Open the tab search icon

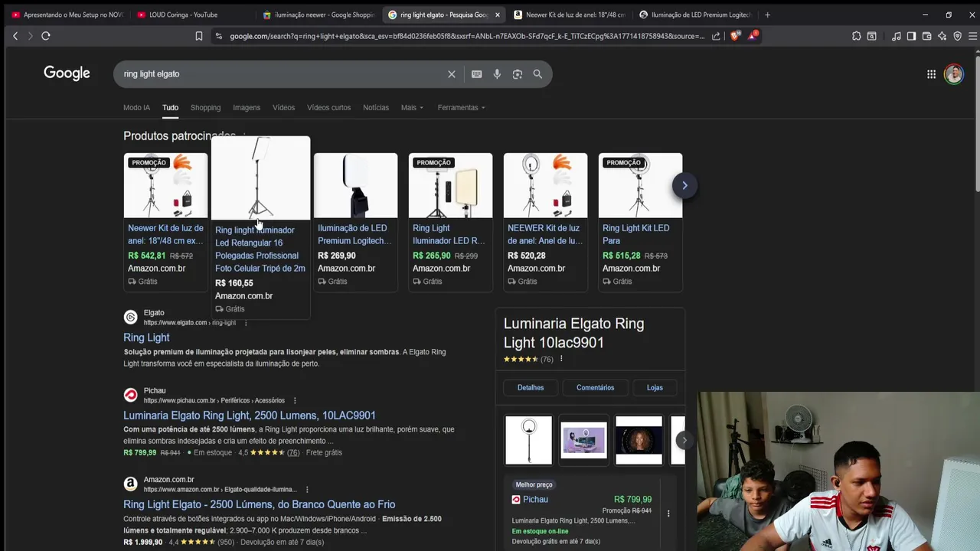pos(871,36)
